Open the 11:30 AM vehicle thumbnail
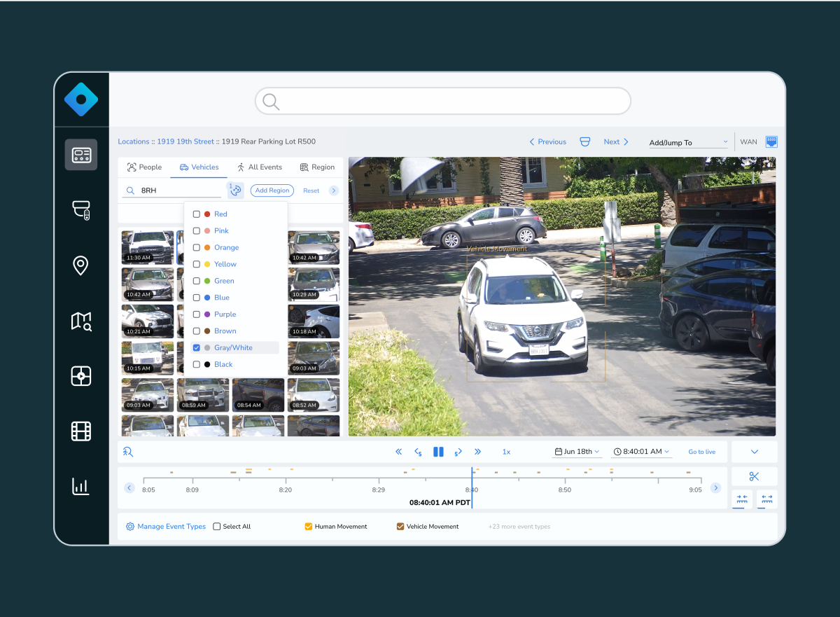The image size is (840, 617). 147,247
